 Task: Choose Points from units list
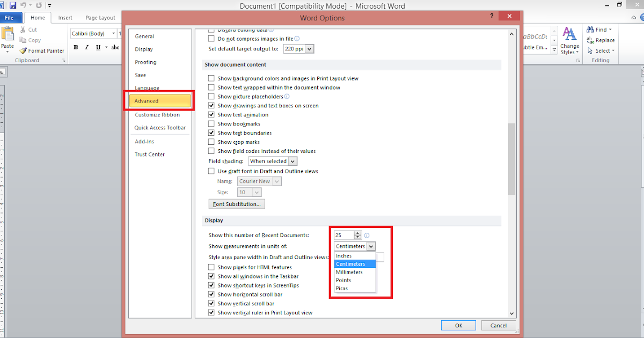pyautogui.click(x=355, y=280)
